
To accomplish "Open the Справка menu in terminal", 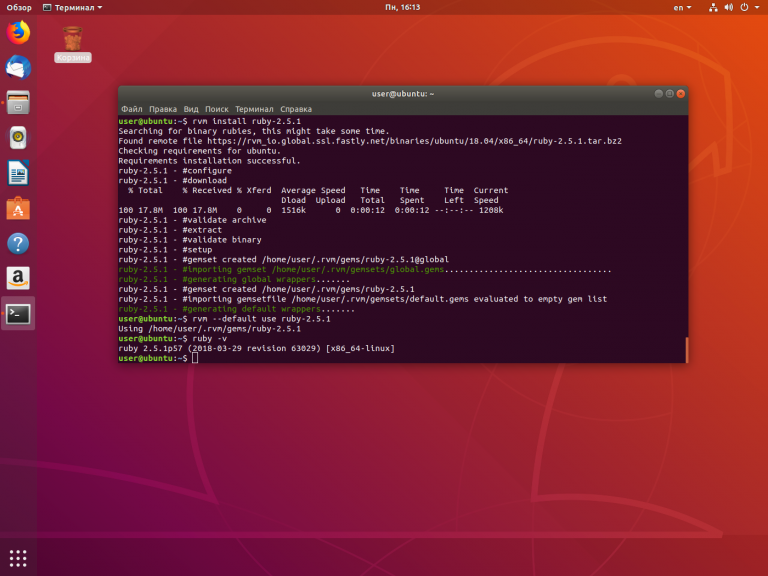I will [296, 108].
